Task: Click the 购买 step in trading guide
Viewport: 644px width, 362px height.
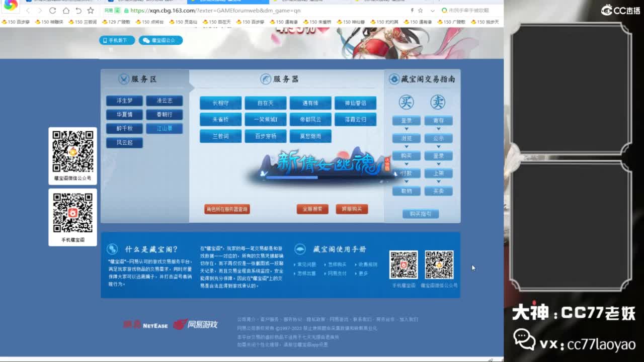Action: click(407, 156)
